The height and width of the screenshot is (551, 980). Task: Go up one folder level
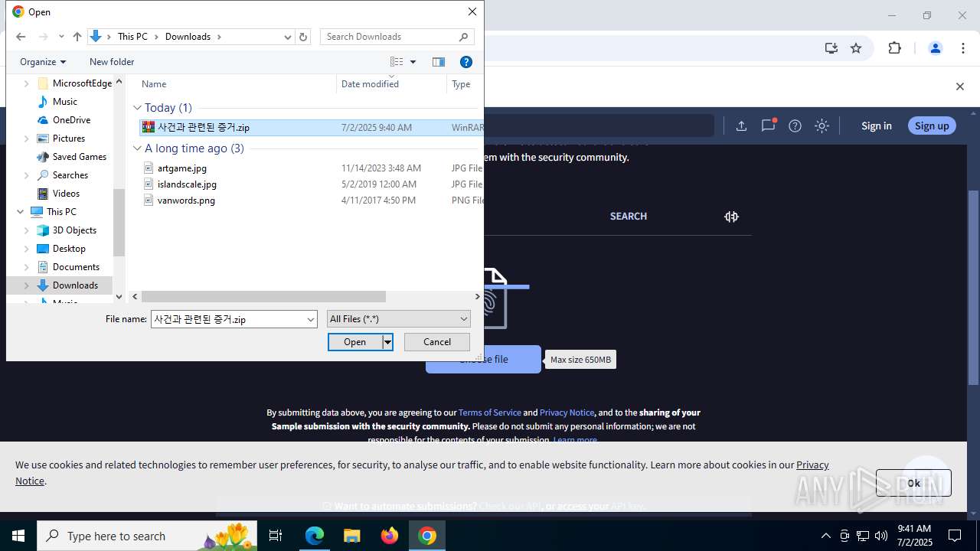[77, 37]
